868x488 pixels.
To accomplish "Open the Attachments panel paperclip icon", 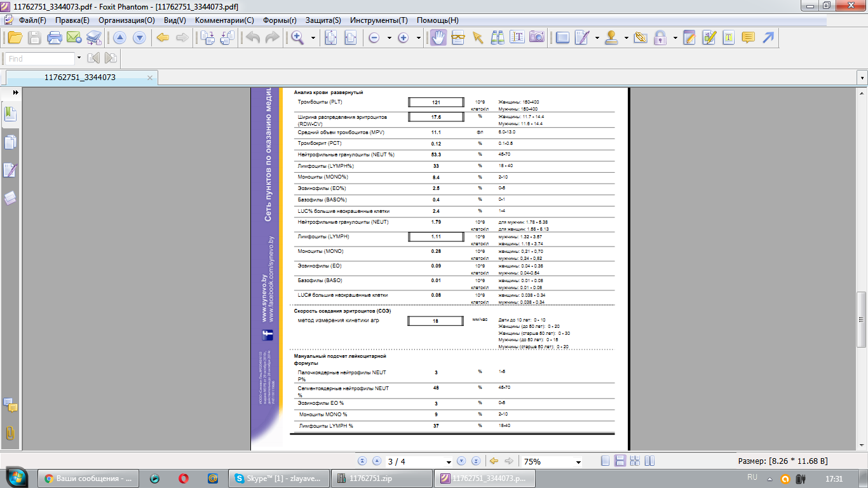I will pos(10,433).
